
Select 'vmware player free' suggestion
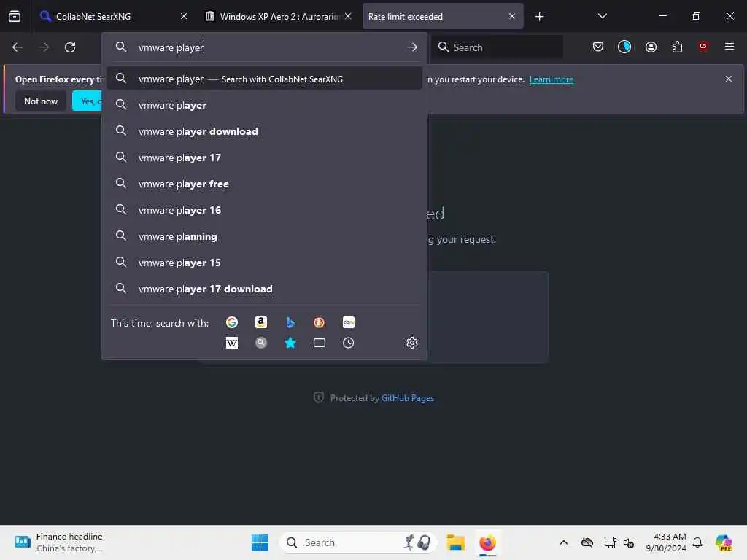tap(264, 184)
